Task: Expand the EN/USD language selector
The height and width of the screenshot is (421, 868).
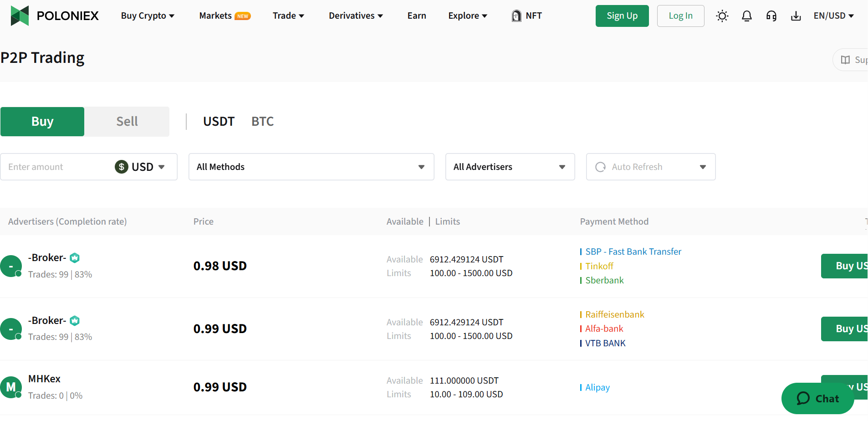Action: [x=833, y=15]
